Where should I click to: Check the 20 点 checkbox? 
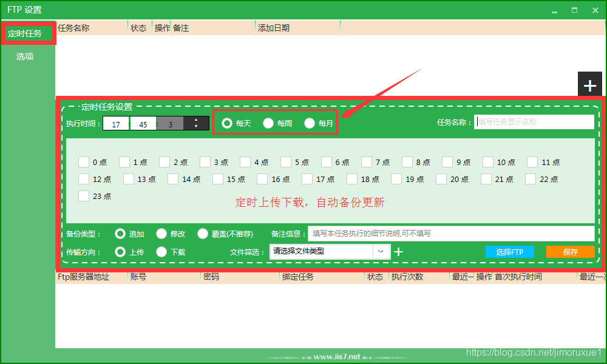pos(441,179)
